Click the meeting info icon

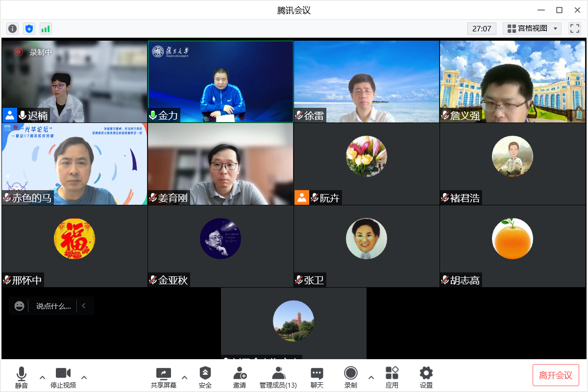[x=12, y=29]
